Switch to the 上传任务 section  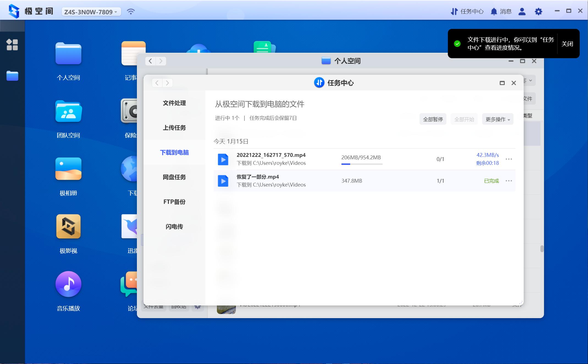pos(174,128)
